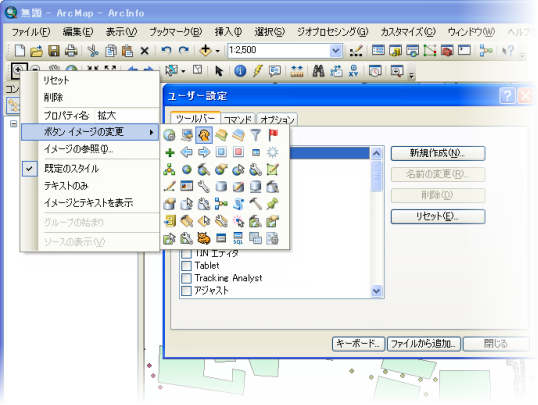This screenshot has width=538, height=405.
Task: Click the 閉じる button
Action: [x=496, y=344]
